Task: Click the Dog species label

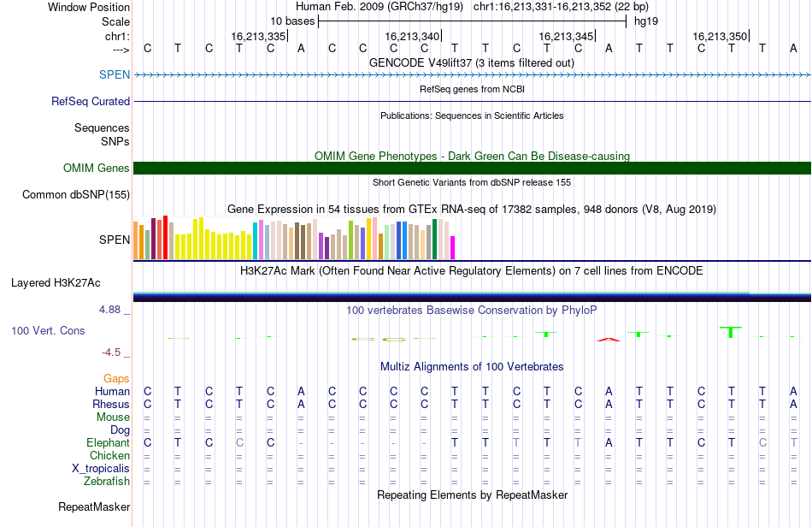Action: coord(121,430)
